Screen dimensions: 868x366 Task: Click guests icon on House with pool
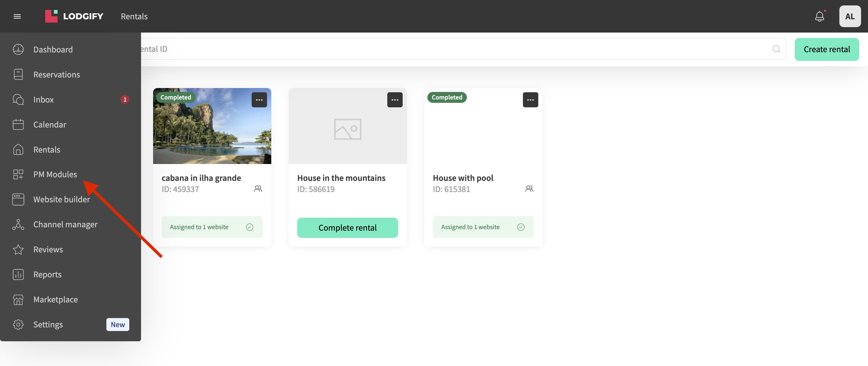click(529, 189)
